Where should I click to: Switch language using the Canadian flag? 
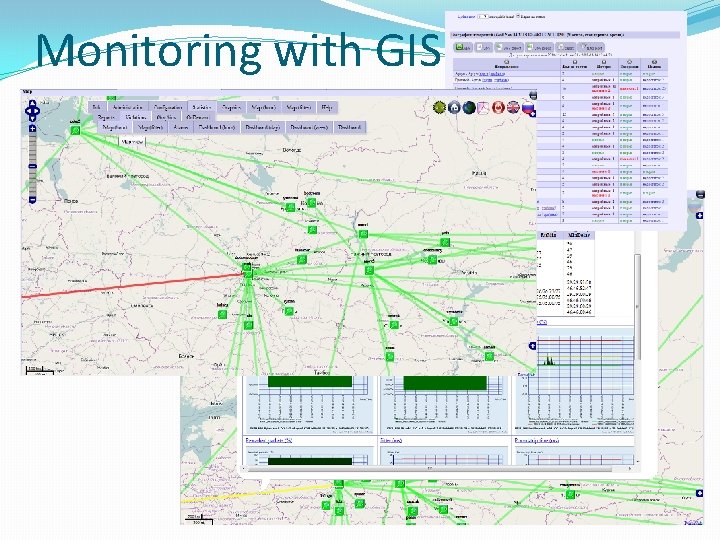[498, 107]
